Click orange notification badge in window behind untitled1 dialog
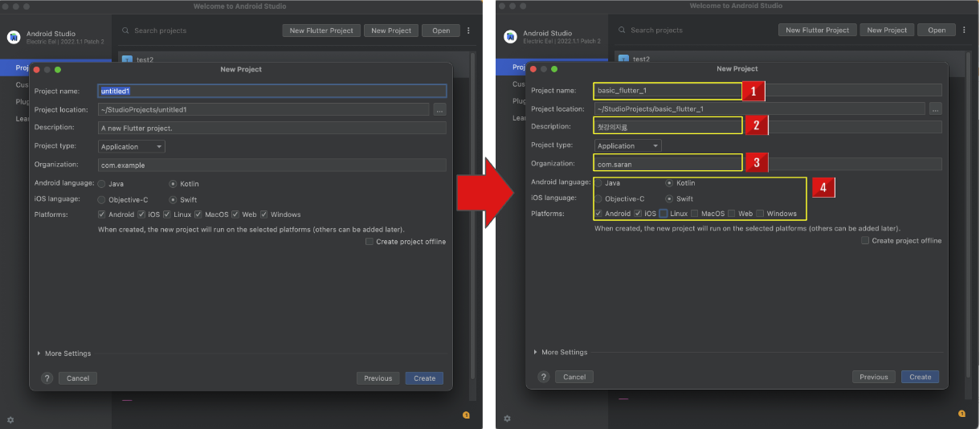The image size is (980, 429). coord(466,415)
